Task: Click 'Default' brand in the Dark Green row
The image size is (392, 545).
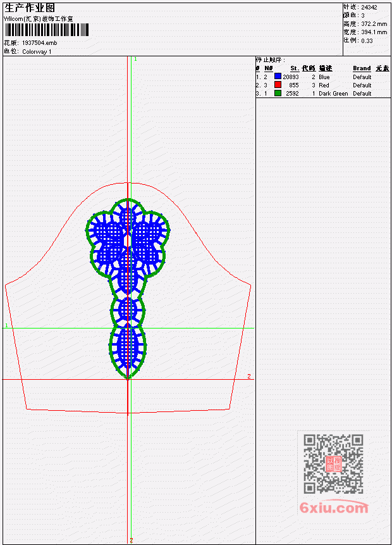Action: (x=362, y=94)
